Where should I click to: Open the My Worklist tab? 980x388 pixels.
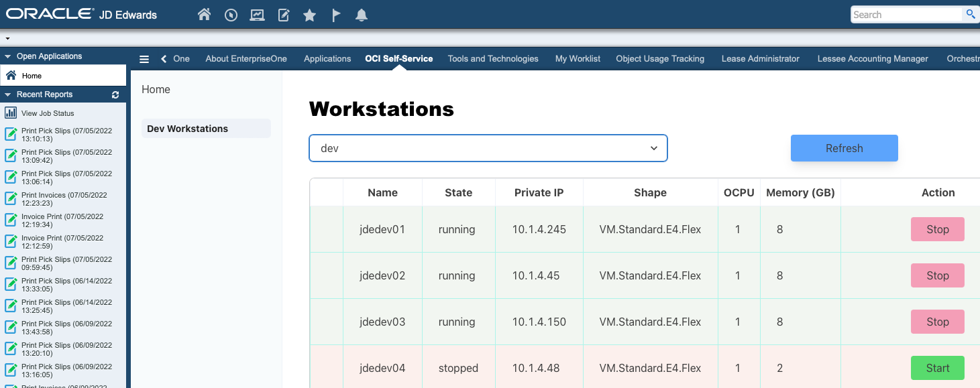[x=578, y=59]
